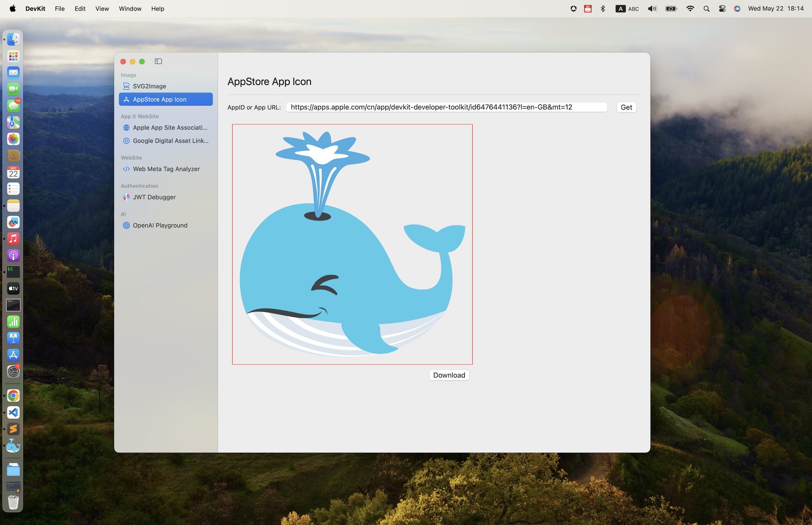Click the "AppID or App URL:" label
The image size is (812, 525).
click(x=254, y=108)
